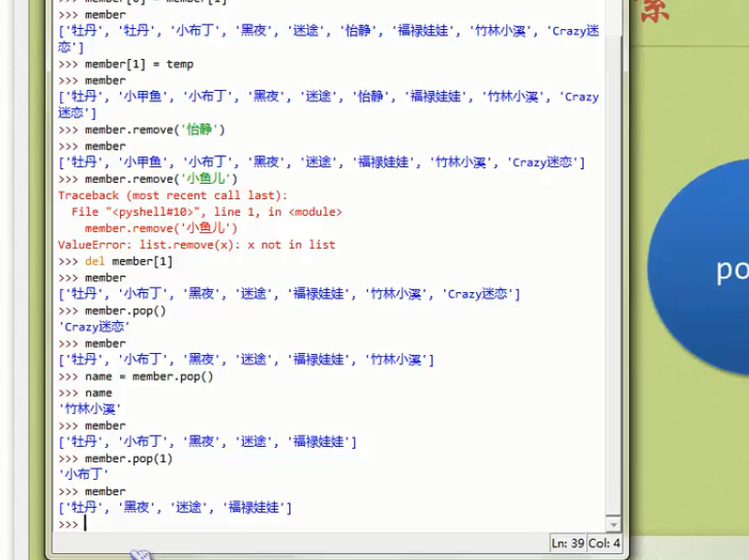The height and width of the screenshot is (560, 749).
Task: Click the line 'member[1] = temp'
Action: [x=139, y=64]
